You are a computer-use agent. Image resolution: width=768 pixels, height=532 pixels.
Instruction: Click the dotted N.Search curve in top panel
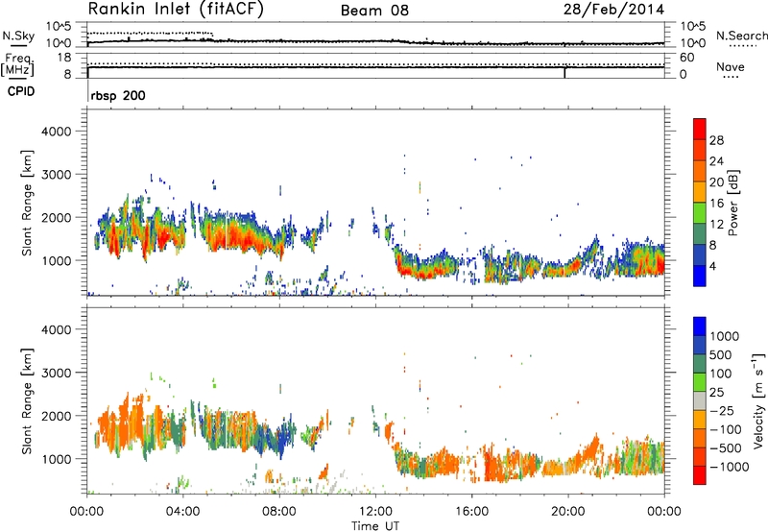[x=150, y=34]
